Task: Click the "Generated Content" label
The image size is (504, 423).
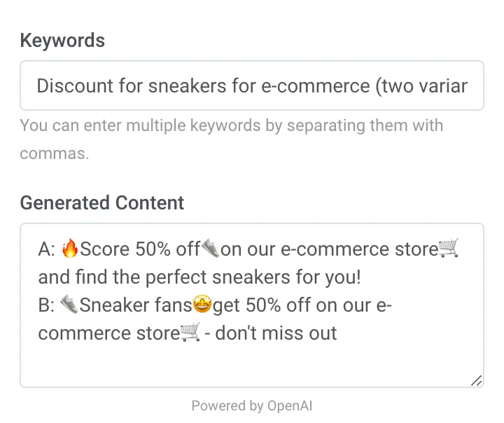Action: click(x=101, y=203)
